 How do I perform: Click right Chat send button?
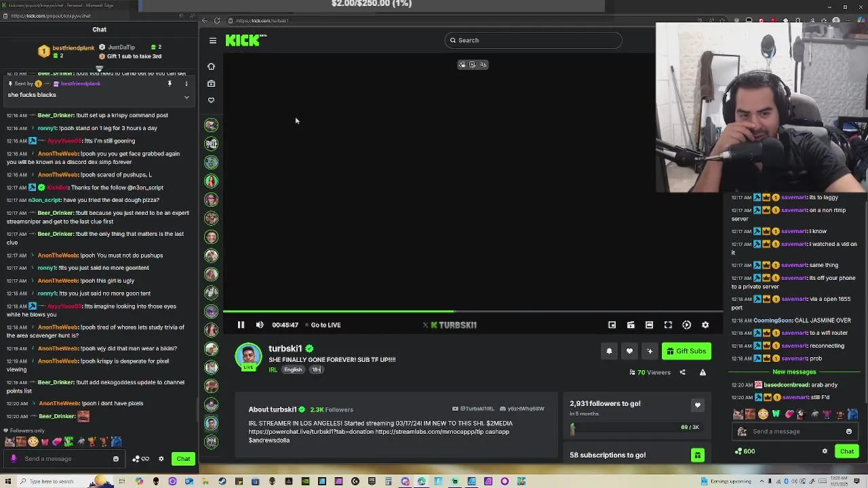click(847, 451)
